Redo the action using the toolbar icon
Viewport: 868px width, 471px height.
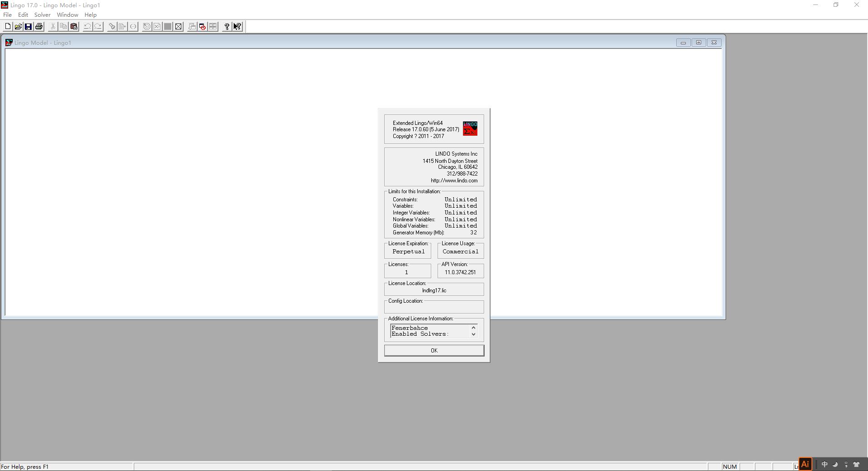98,27
